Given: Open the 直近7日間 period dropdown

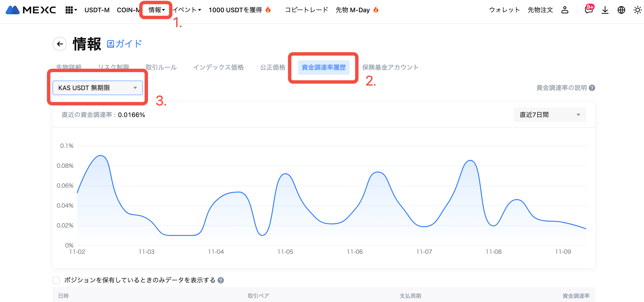Looking at the screenshot, I should point(549,115).
